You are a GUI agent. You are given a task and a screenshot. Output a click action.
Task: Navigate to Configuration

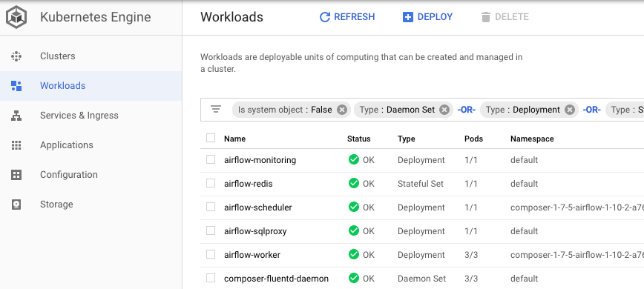pos(91,175)
